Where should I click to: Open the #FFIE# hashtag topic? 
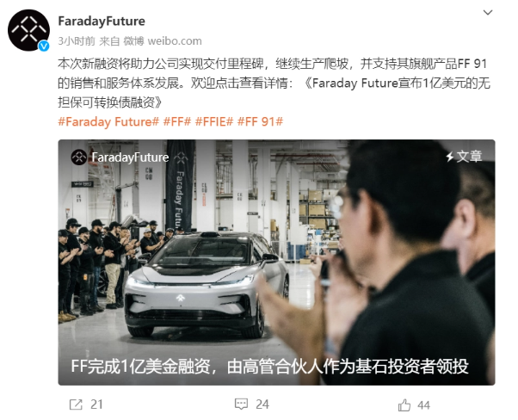[x=214, y=121]
